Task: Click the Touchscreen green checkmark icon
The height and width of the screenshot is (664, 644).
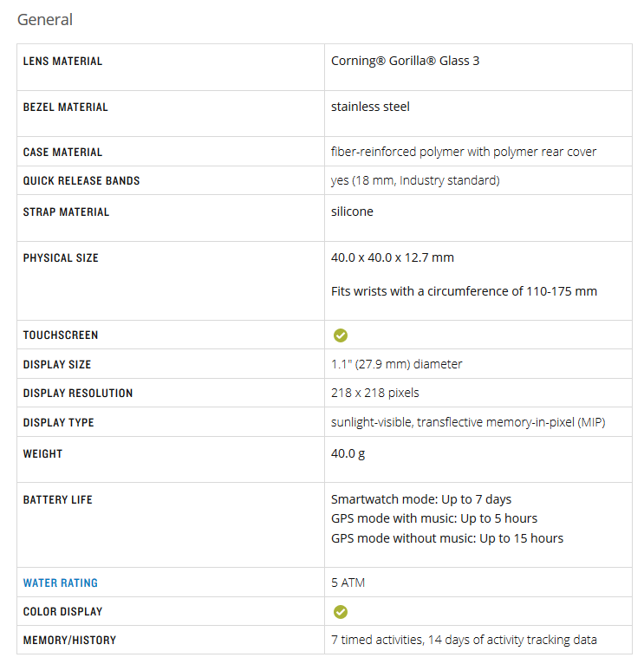Action: coord(340,335)
